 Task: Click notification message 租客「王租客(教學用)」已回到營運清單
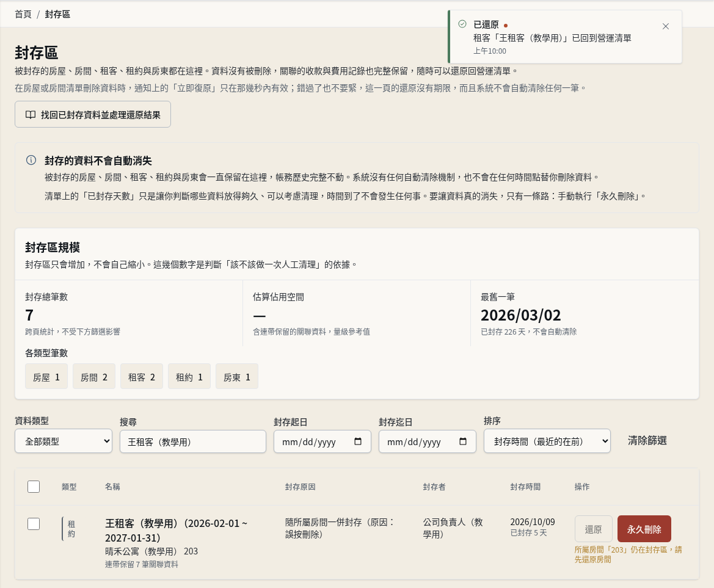tap(552, 38)
